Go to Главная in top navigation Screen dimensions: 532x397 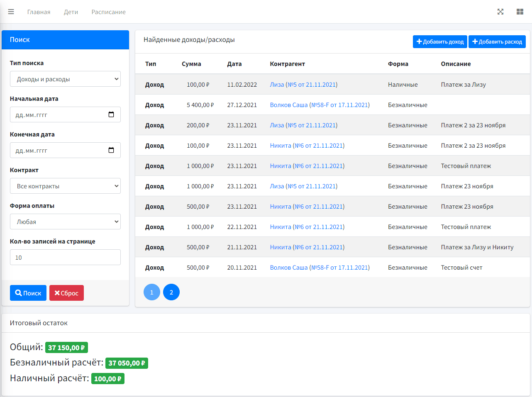point(39,12)
